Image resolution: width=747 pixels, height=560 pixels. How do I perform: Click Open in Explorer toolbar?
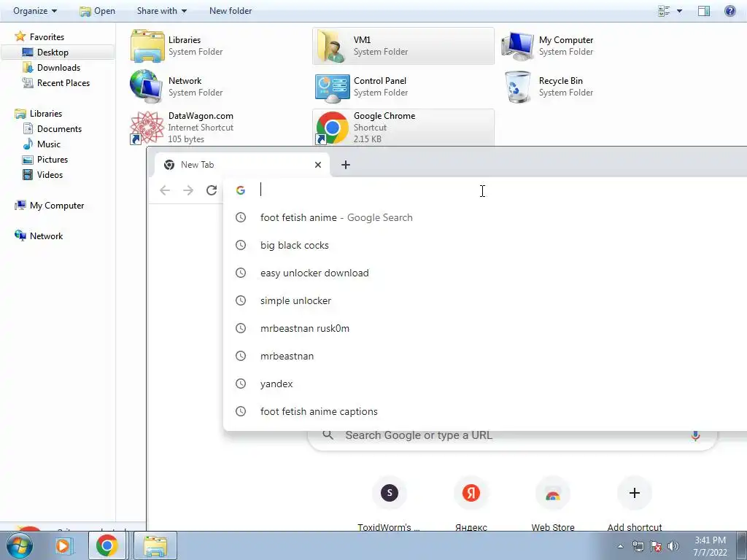point(97,10)
